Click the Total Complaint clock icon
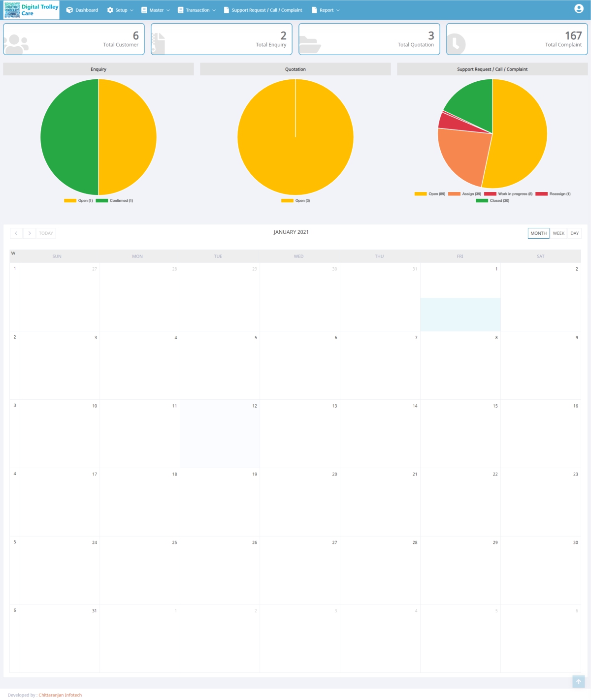The height and width of the screenshot is (700, 591). [x=456, y=44]
